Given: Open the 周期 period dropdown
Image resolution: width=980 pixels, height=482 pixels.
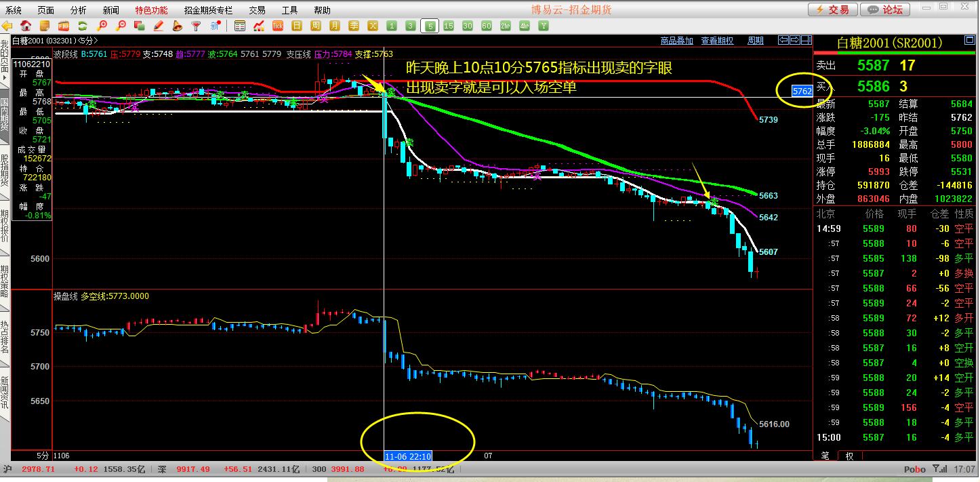Looking at the screenshot, I should click(x=756, y=41).
